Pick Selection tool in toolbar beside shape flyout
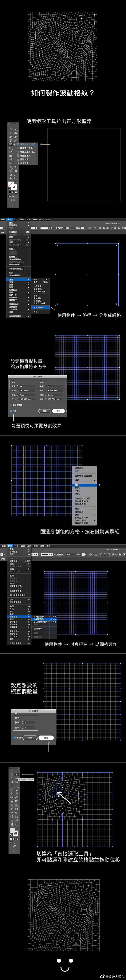 (11, 129)
